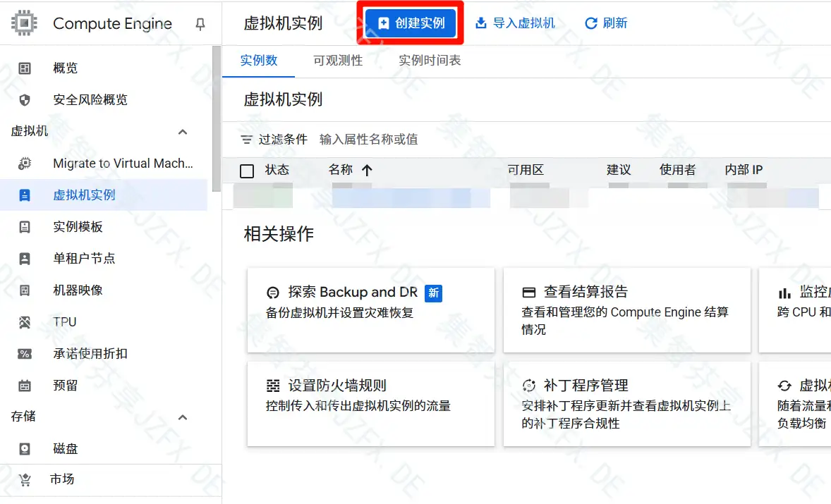Click the 状态 column header
Image resolution: width=831 pixels, height=504 pixels.
[x=277, y=170]
